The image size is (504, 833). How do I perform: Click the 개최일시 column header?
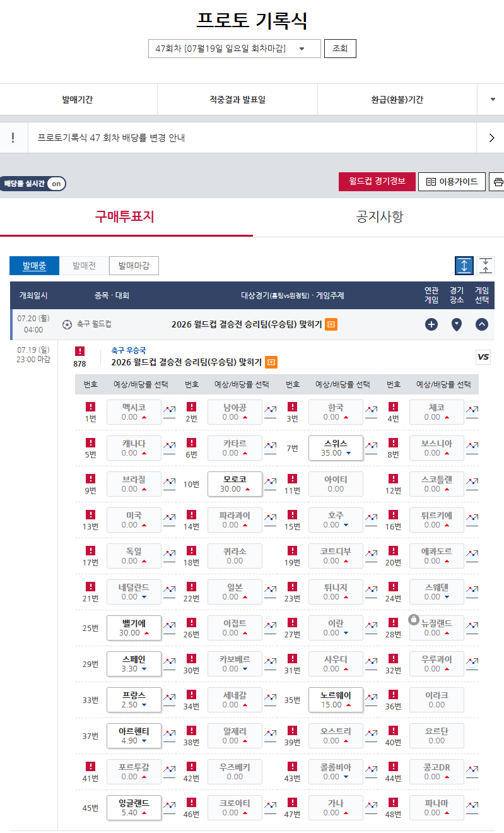point(33,295)
